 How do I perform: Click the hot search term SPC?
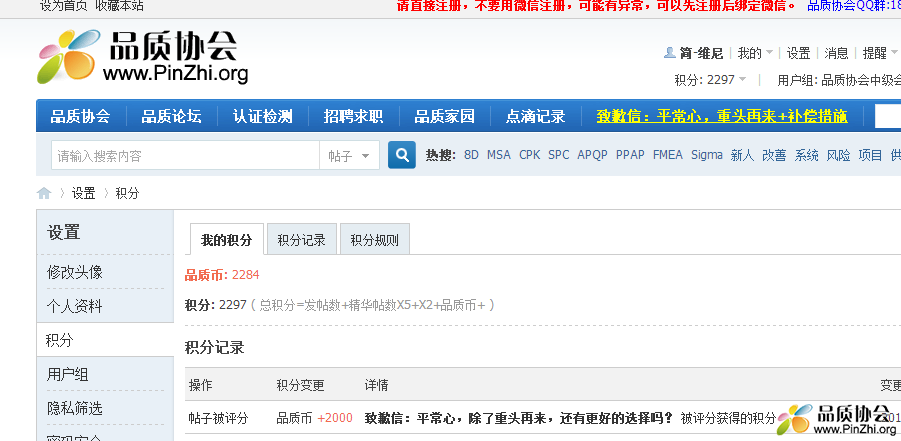click(x=559, y=155)
